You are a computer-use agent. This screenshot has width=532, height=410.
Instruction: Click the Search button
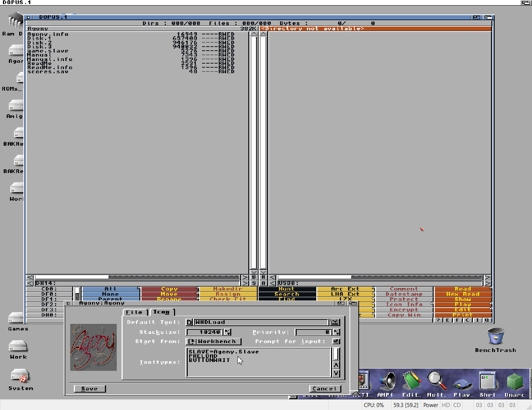(287, 294)
